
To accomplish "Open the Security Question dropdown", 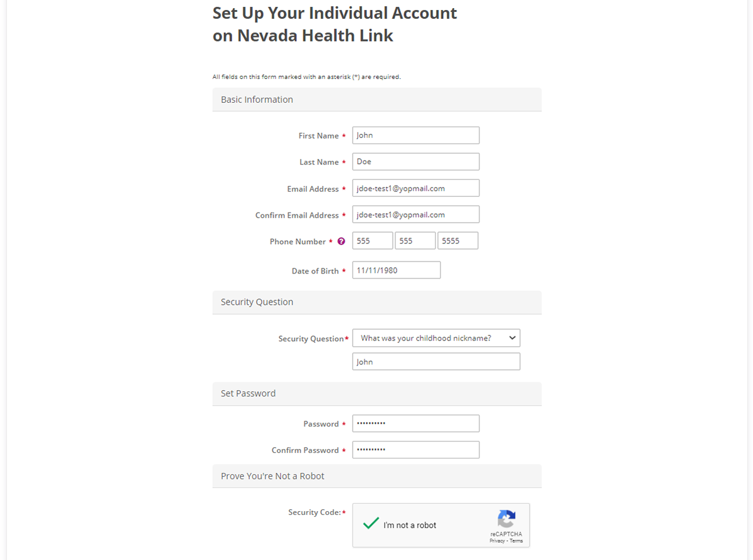I will click(x=436, y=338).
